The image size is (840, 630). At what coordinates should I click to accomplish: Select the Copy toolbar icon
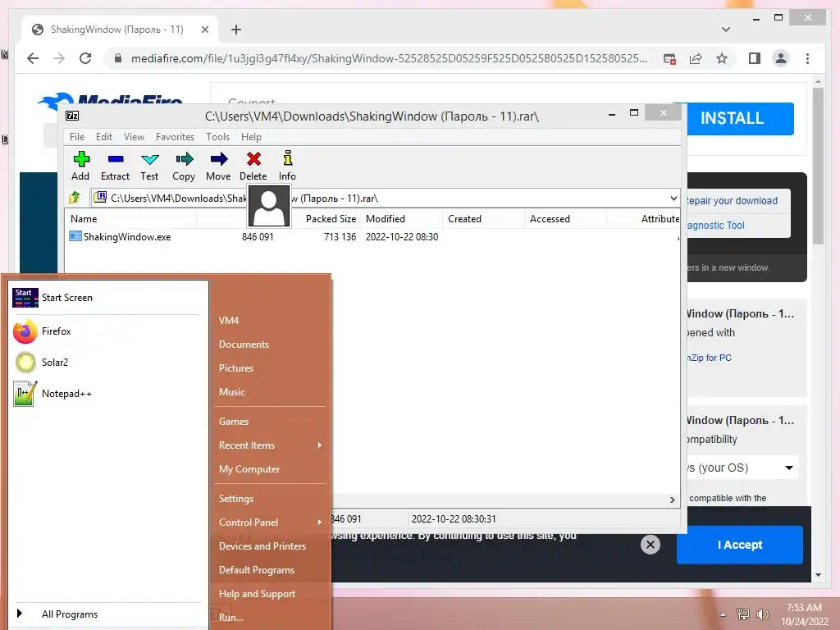coord(184,166)
